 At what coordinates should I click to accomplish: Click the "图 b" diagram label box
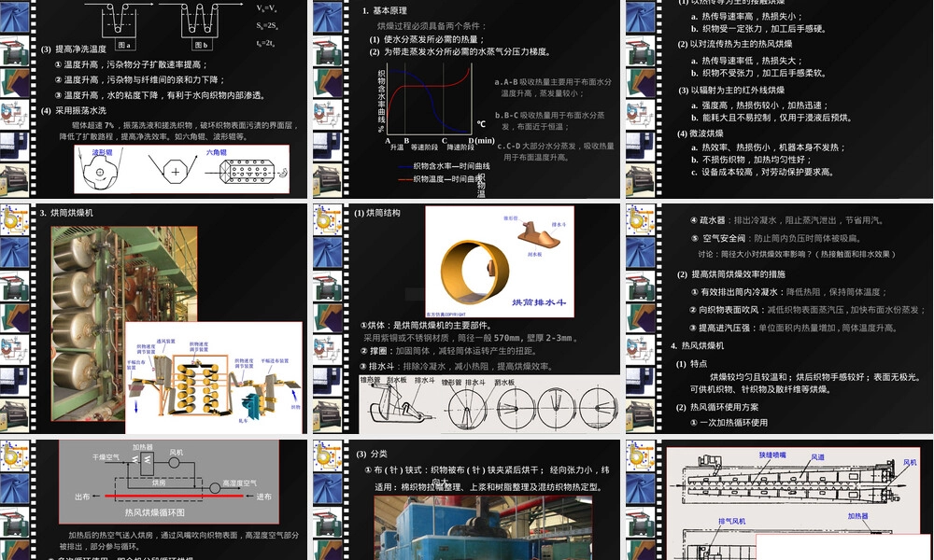click(202, 45)
